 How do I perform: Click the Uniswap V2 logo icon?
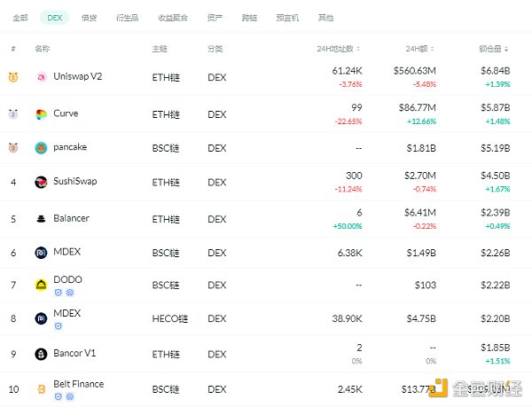click(41, 77)
